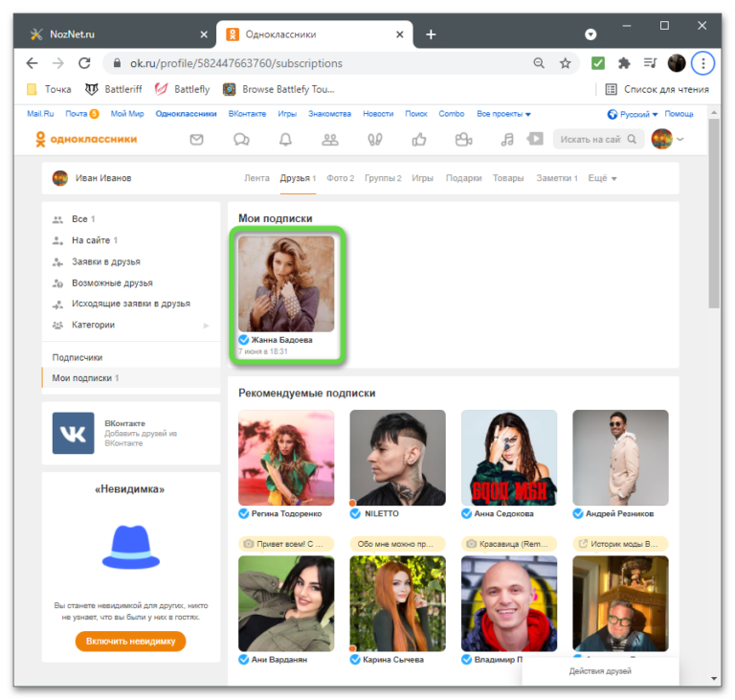This screenshot has width=735, height=700.
Task: Open the Фото profile tab
Action: tap(341, 178)
